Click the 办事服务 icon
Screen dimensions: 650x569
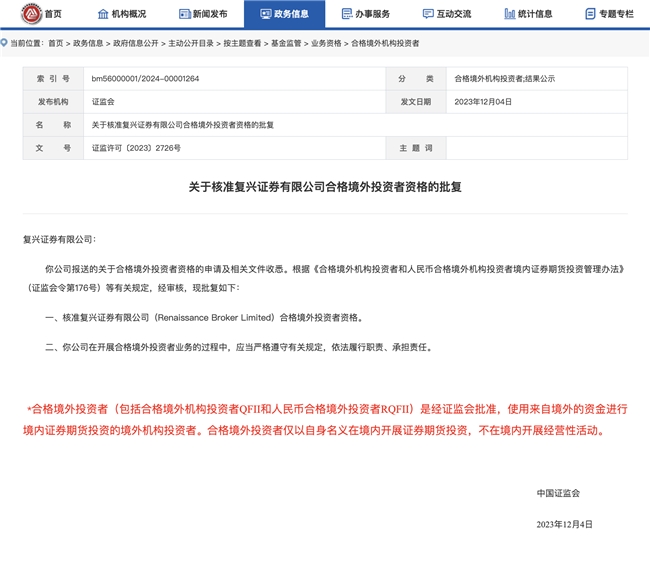click(346, 14)
